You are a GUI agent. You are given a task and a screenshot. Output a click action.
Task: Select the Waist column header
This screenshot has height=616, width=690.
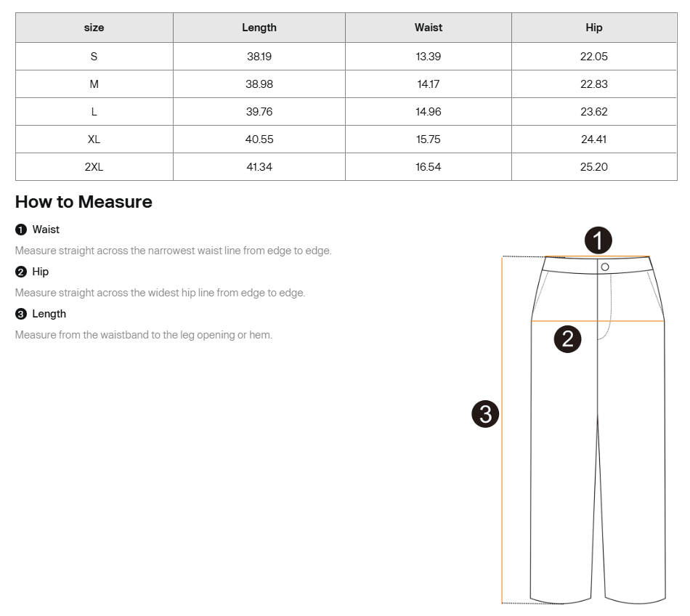point(429,28)
